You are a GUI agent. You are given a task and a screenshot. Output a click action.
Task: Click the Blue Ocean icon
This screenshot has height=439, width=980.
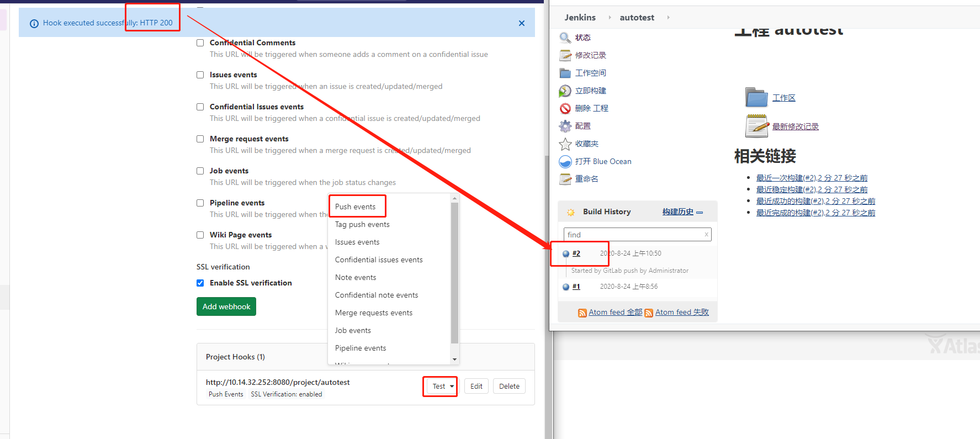[x=565, y=161]
